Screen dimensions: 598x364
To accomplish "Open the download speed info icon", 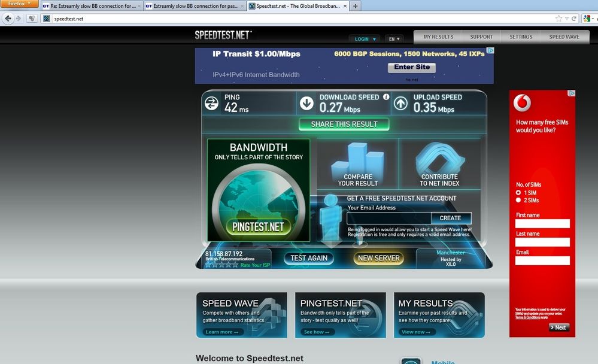I will click(386, 97).
